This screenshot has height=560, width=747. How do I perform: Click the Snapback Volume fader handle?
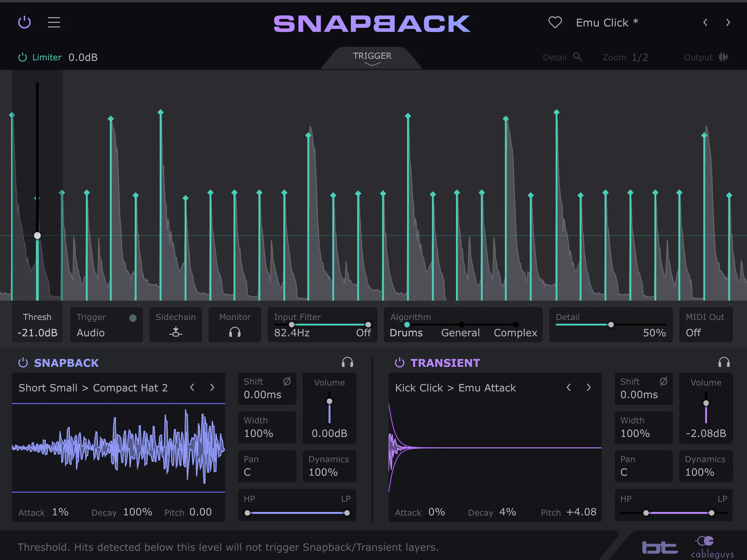329,401
